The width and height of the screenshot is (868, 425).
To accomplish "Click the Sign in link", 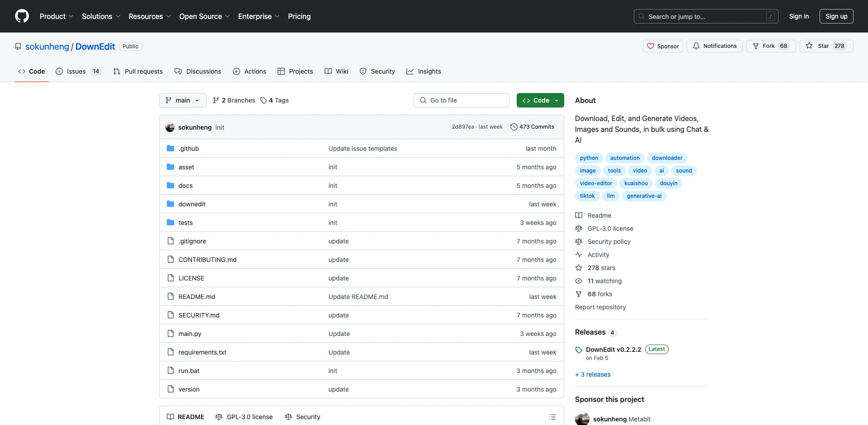I will pos(799,16).
